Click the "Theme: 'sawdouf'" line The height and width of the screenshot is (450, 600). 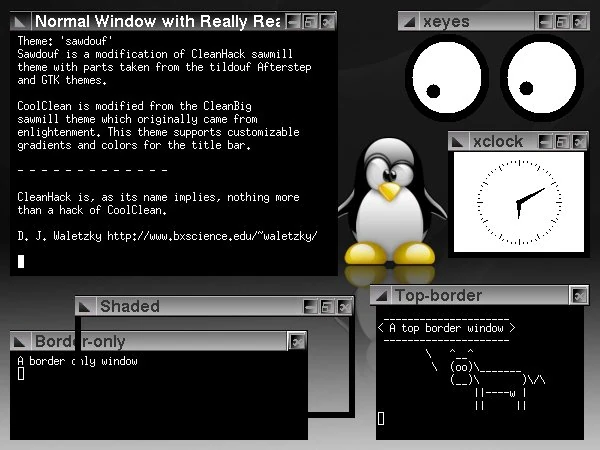(x=65, y=41)
